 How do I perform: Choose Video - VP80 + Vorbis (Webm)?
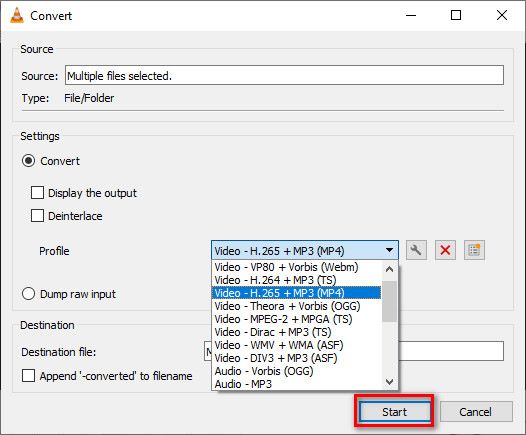[297, 267]
